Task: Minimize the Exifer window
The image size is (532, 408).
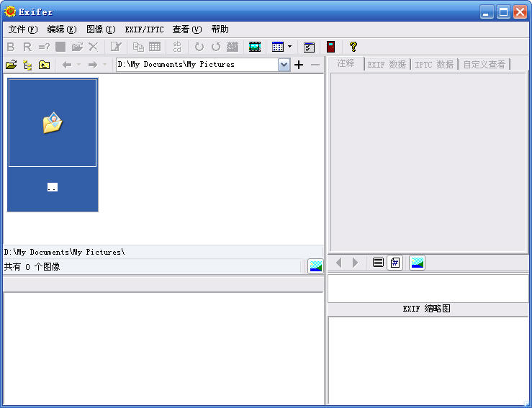Action: coord(487,12)
